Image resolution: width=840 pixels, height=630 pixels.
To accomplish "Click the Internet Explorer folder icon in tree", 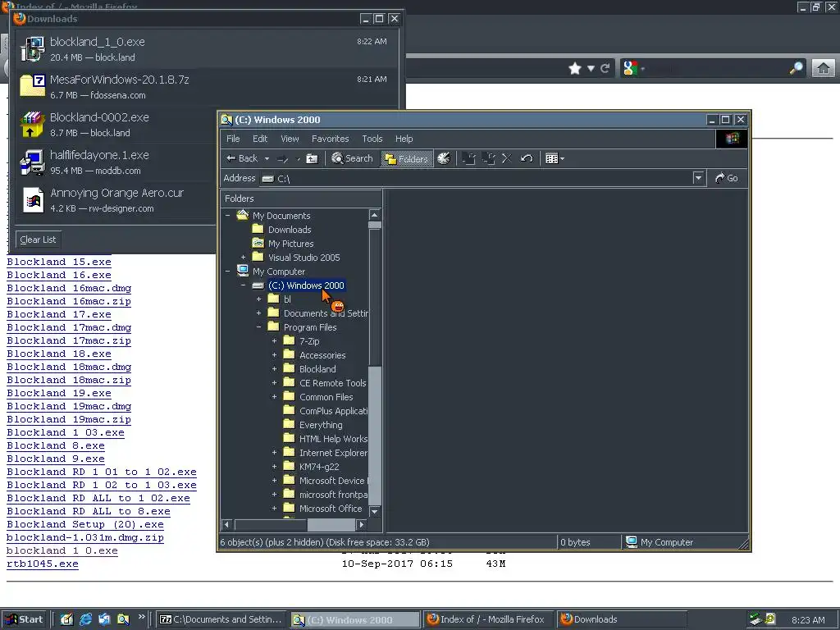I will [x=290, y=452].
